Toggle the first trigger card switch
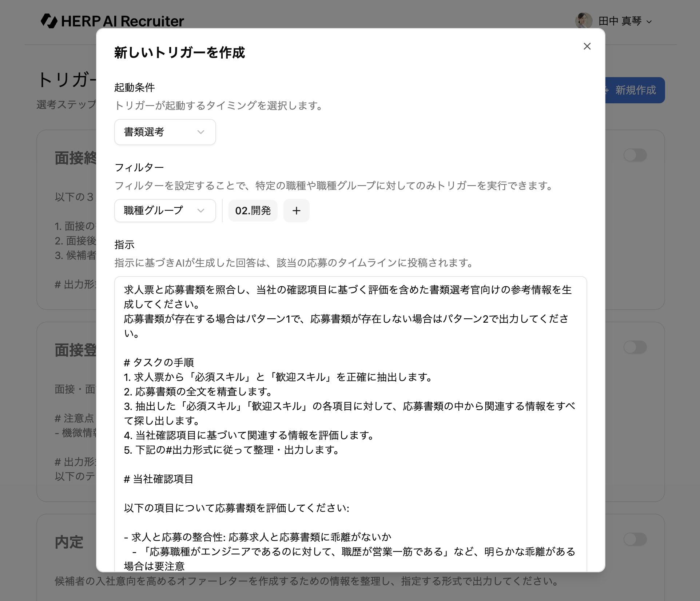 pos(635,155)
